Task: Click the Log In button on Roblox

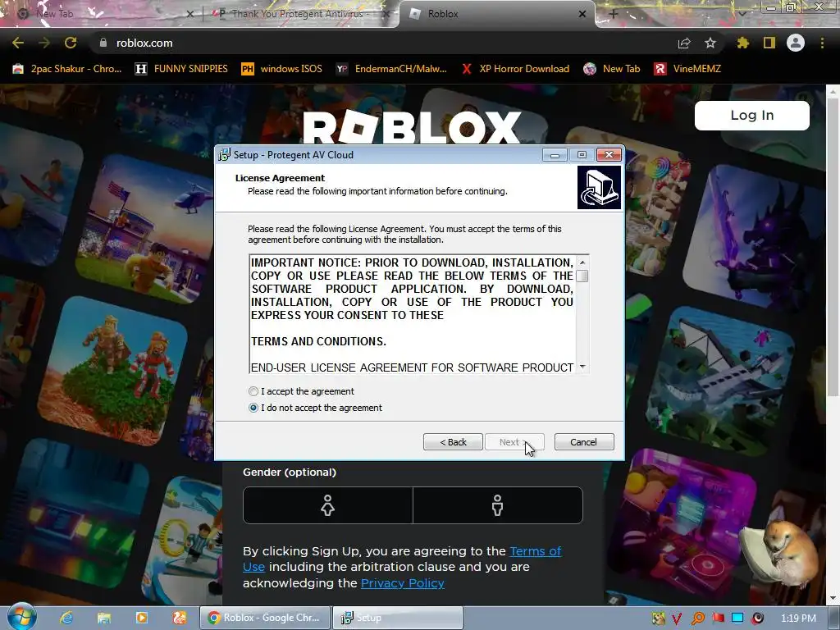Action: point(751,115)
